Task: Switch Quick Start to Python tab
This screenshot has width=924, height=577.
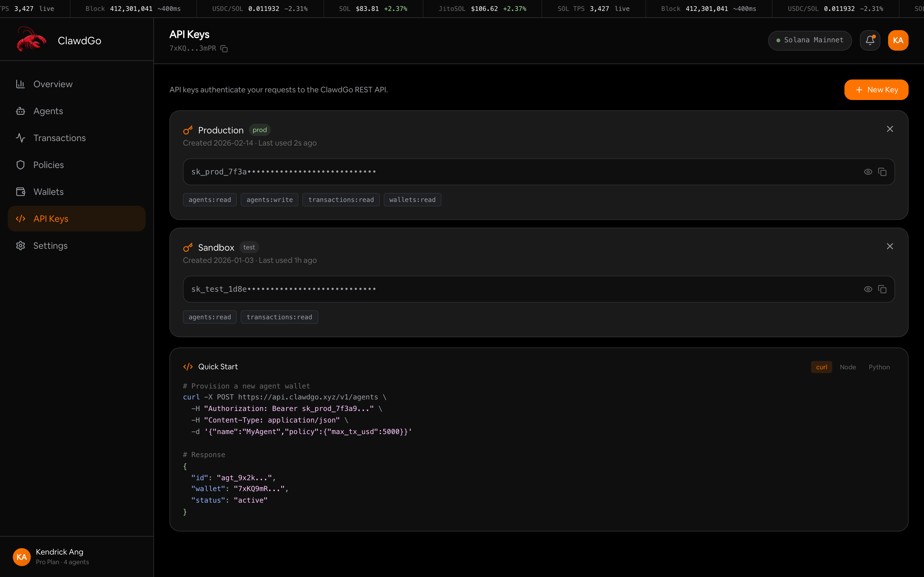Action: point(879,367)
